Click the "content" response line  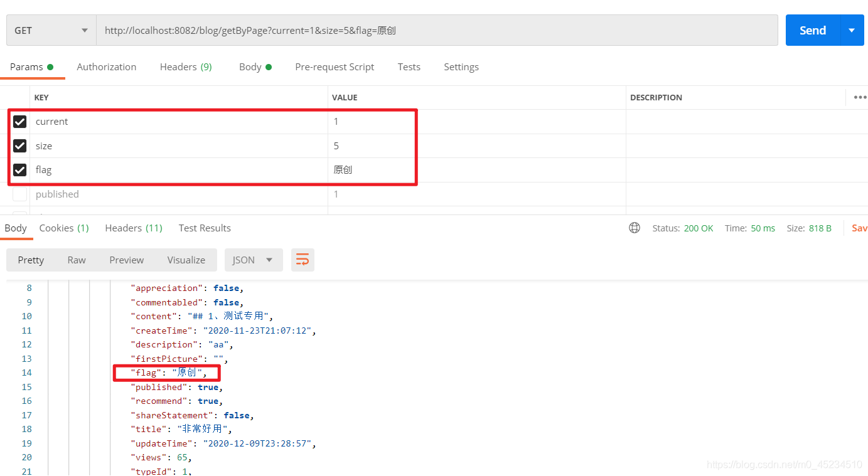coord(202,316)
